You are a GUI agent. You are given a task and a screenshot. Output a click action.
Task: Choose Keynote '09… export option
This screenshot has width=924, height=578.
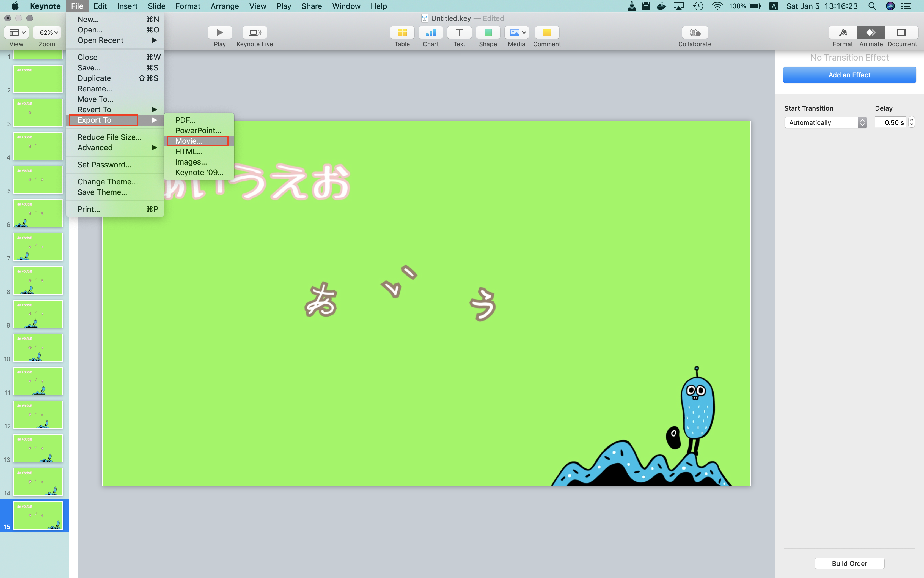[199, 172]
